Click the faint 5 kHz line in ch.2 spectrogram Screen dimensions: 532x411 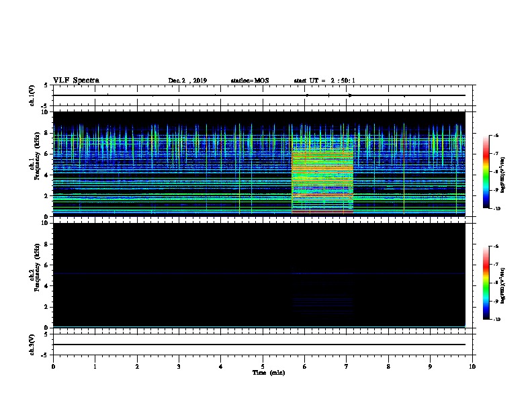[x=259, y=273]
